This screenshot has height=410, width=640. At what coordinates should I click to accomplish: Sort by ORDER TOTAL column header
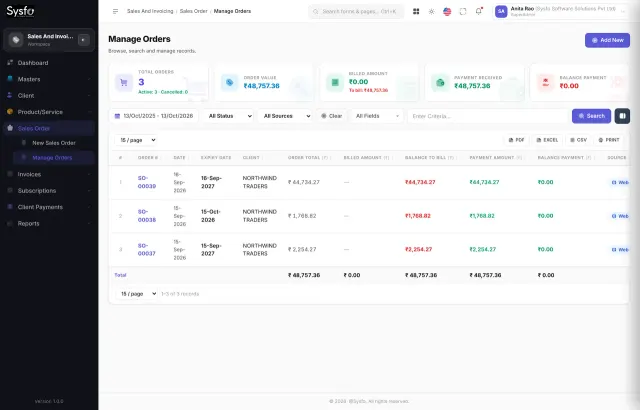pyautogui.click(x=309, y=157)
